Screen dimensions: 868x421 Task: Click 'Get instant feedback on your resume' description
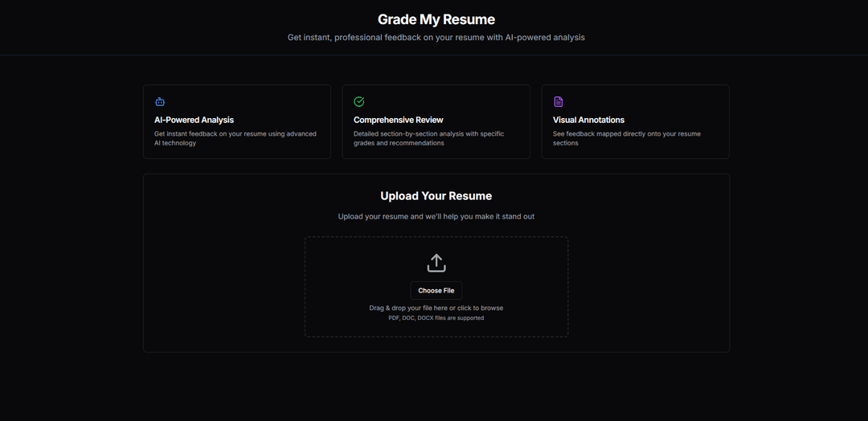tap(235, 138)
